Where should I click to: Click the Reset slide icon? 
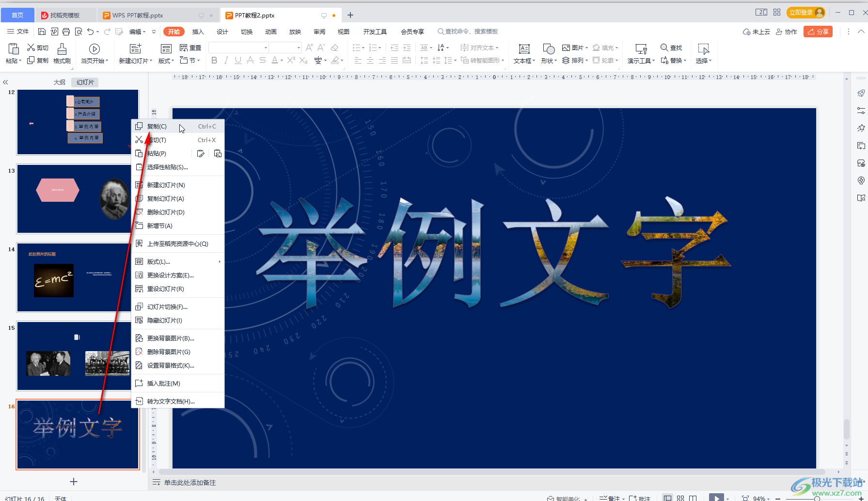[184, 48]
